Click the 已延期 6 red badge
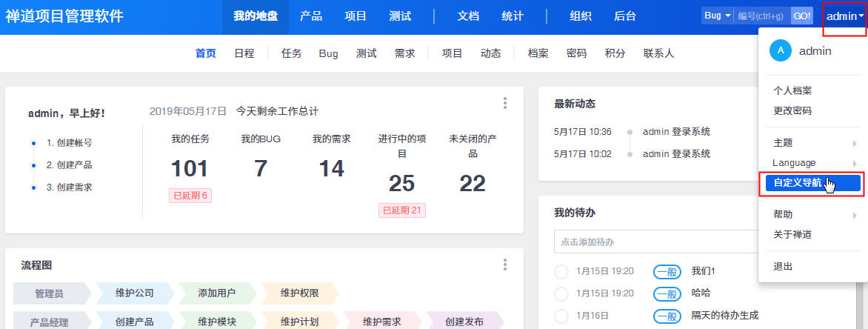Image resolution: width=868 pixels, height=329 pixels. point(191,196)
